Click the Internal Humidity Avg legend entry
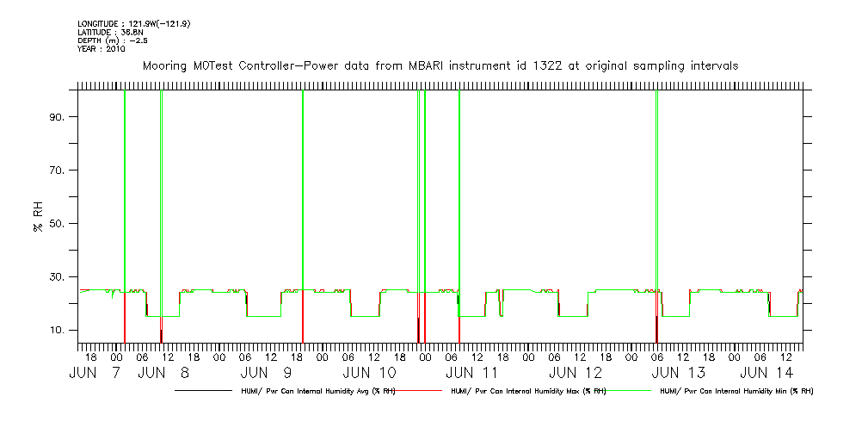868x434 pixels. pos(315,391)
